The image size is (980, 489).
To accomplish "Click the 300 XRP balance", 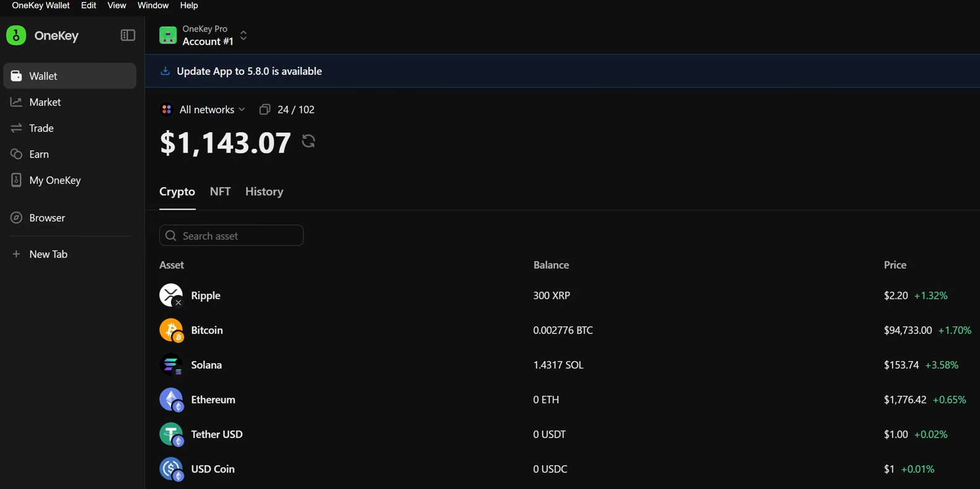I will [x=552, y=296].
